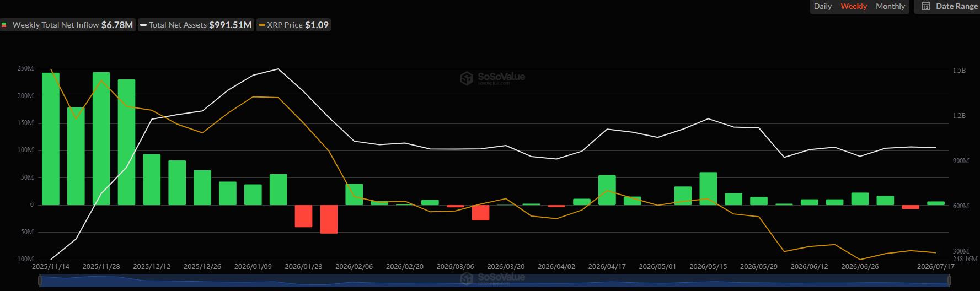The width and height of the screenshot is (980, 291).
Task: Click the 2026/07/17 date axis label
Action: click(x=936, y=267)
